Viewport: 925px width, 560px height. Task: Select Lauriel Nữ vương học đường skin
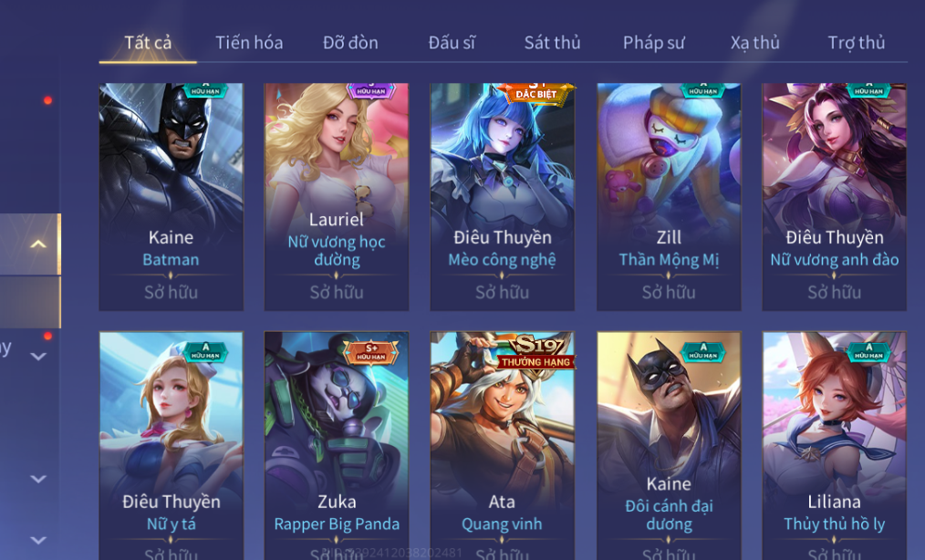pyautogui.click(x=337, y=196)
